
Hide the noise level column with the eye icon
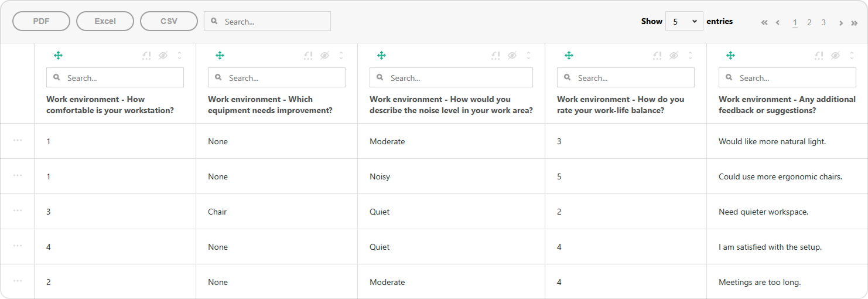pos(512,56)
